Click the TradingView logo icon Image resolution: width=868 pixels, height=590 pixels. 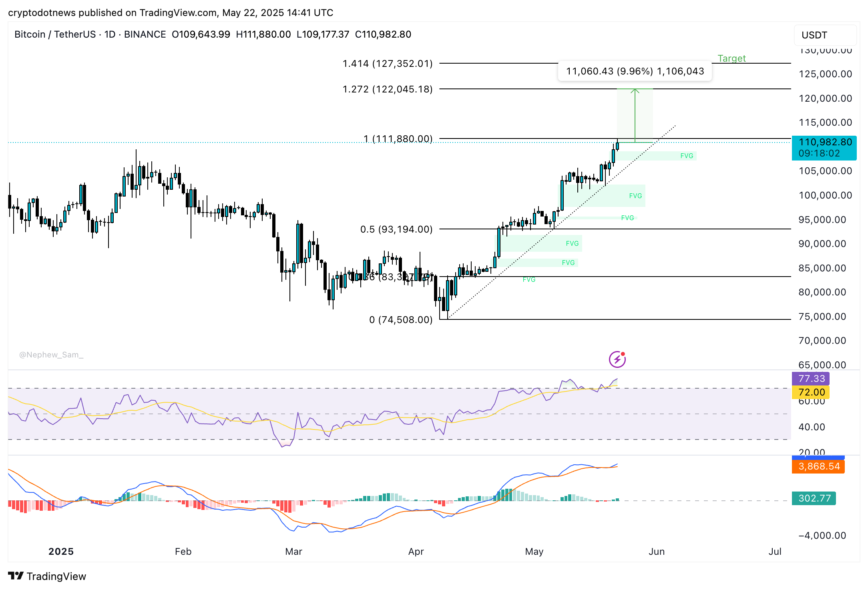[x=16, y=576]
